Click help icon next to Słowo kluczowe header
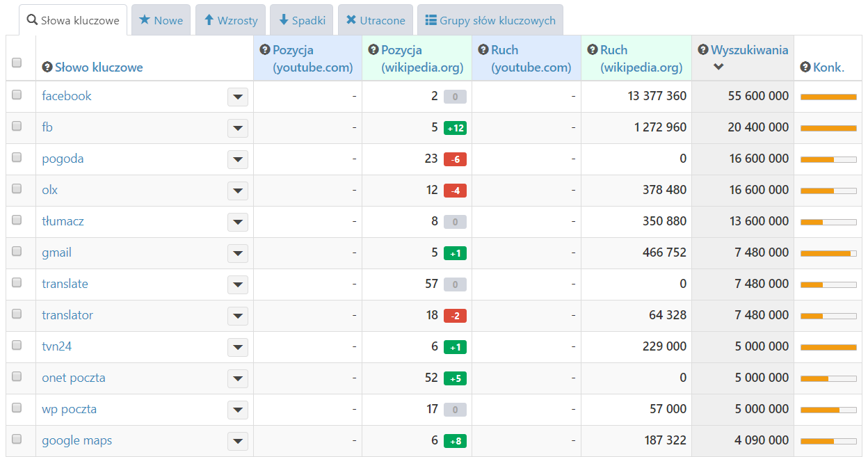This screenshot has height=457, width=868. coord(47,67)
